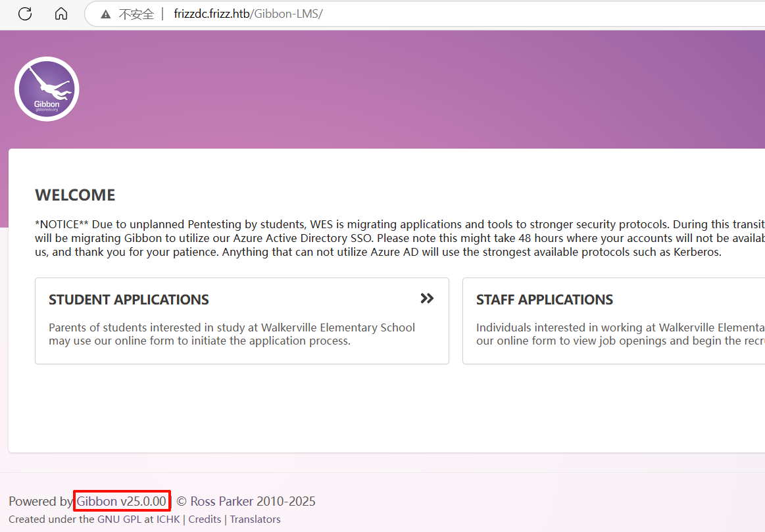Open Student Applications double-chevron arrow
Viewport: 765px width, 532px height.
427,299
